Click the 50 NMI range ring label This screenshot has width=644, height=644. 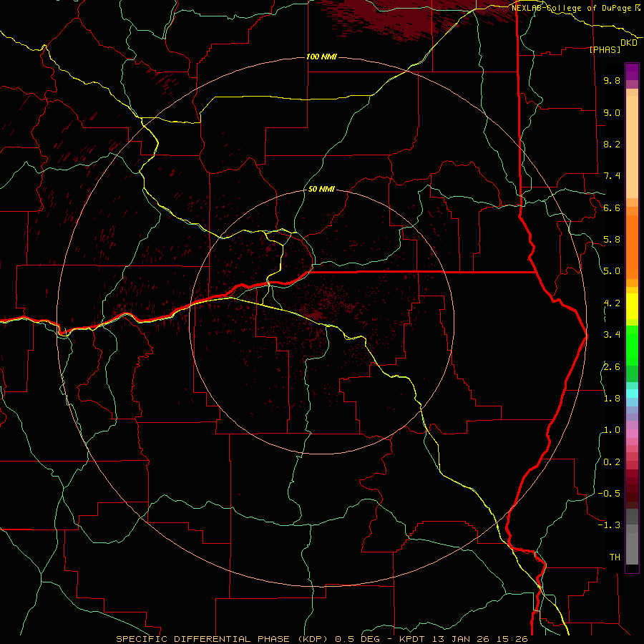(321, 189)
